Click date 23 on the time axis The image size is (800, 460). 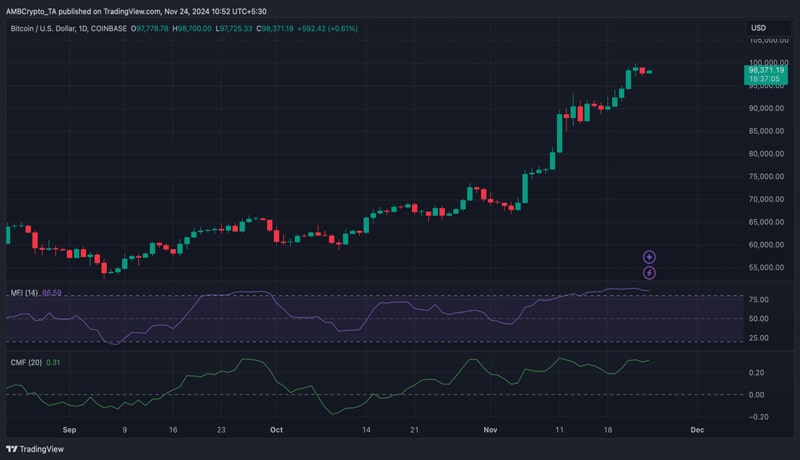(221, 430)
